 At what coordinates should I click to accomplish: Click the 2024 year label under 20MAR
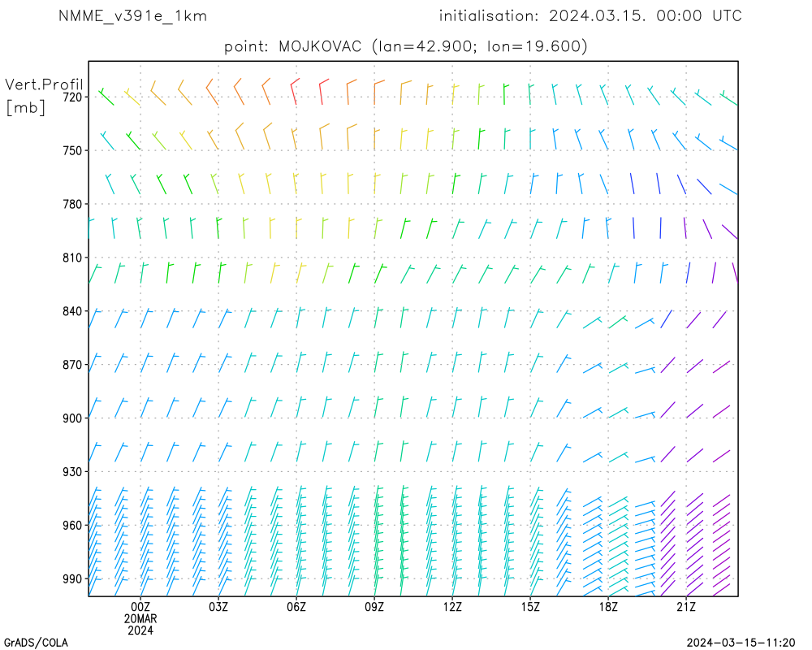pos(140,630)
